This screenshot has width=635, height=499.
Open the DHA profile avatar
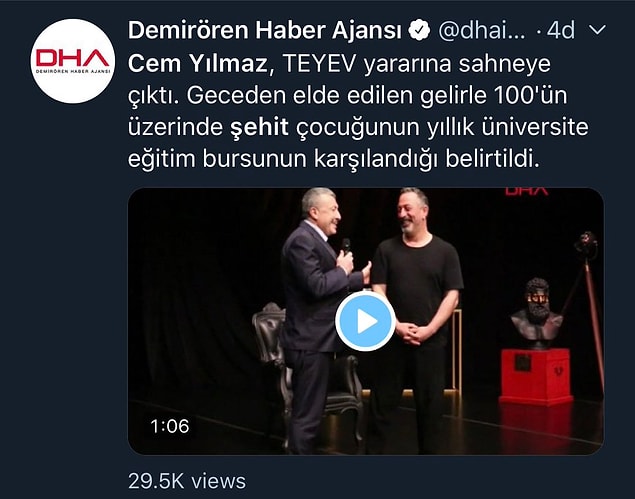(73, 61)
